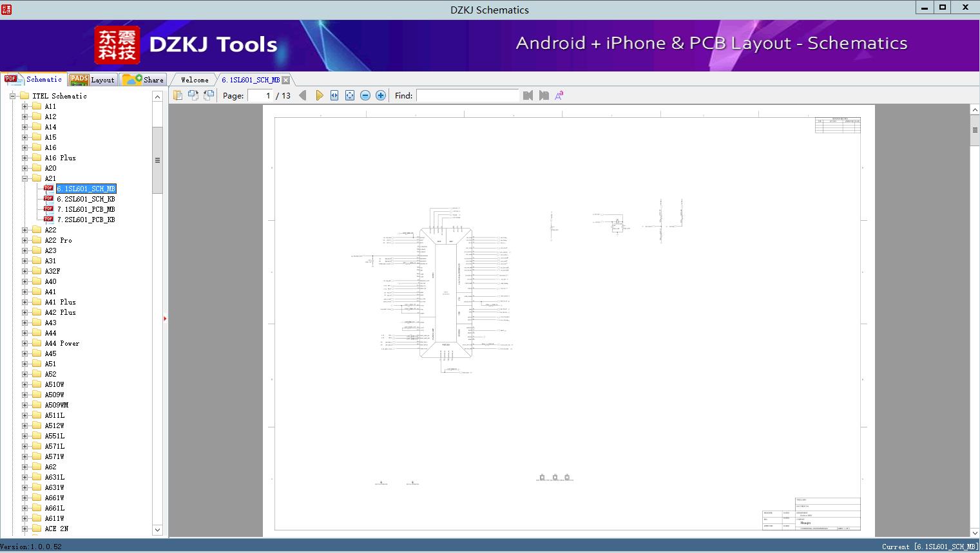Click the Find text field
Screen dimensions: 980x553
coord(467,95)
